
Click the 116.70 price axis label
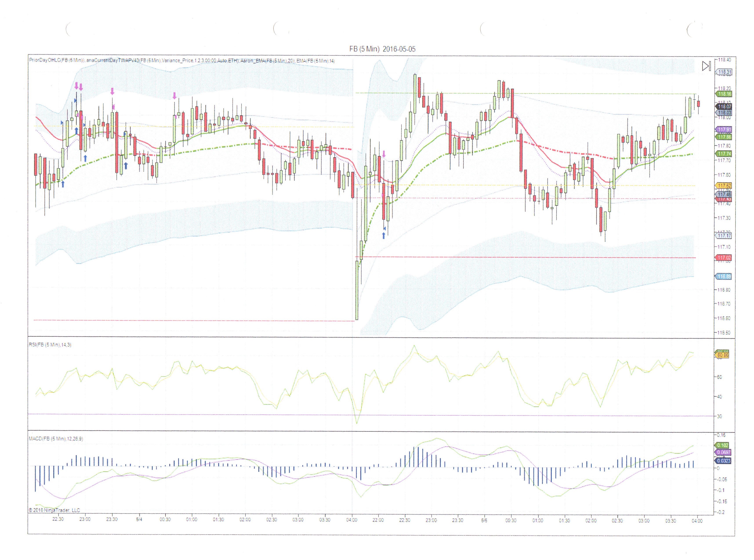[x=725, y=304]
